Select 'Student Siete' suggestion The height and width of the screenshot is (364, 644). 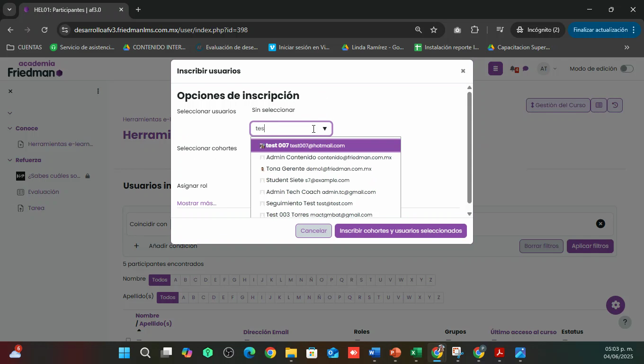(x=326, y=180)
